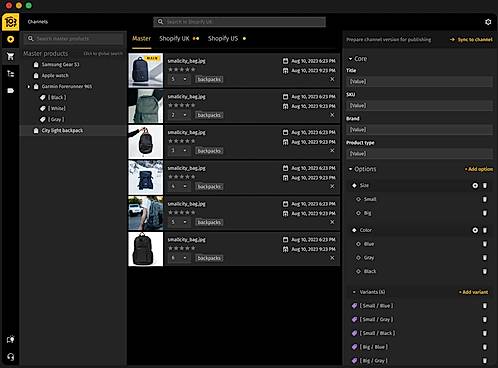Viewport: 498px width, 368px height.
Task: Add a value to the Color option
Action: tap(475, 230)
